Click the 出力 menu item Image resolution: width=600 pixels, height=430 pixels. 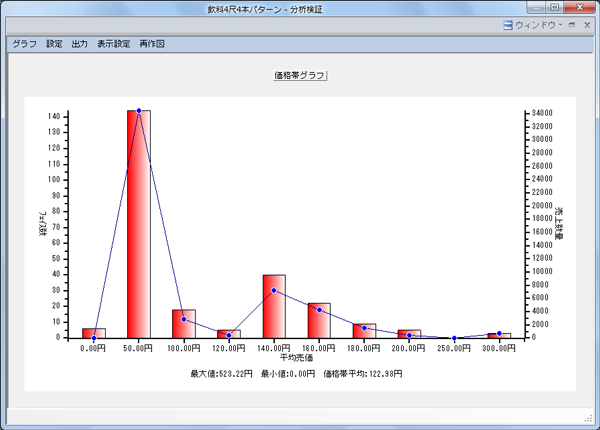[80, 44]
